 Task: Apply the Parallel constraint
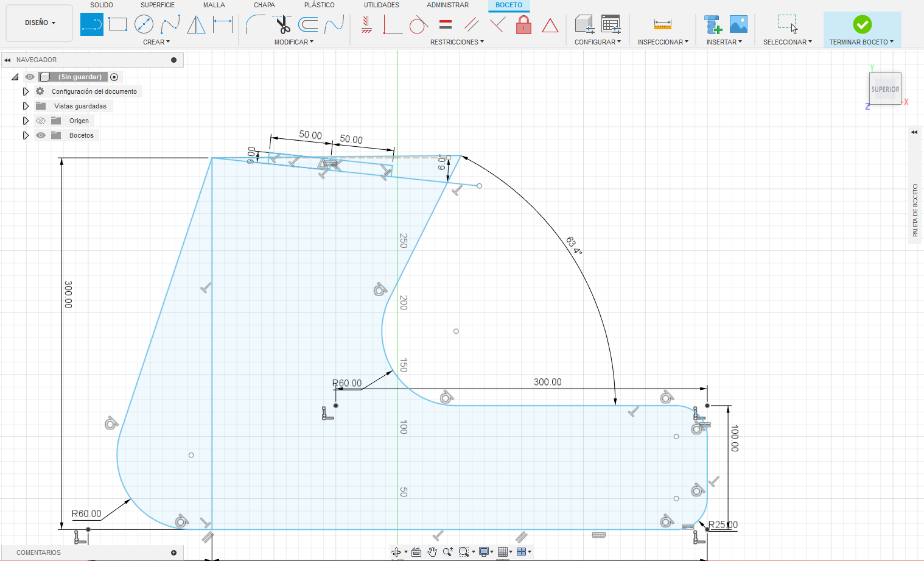coord(472,24)
